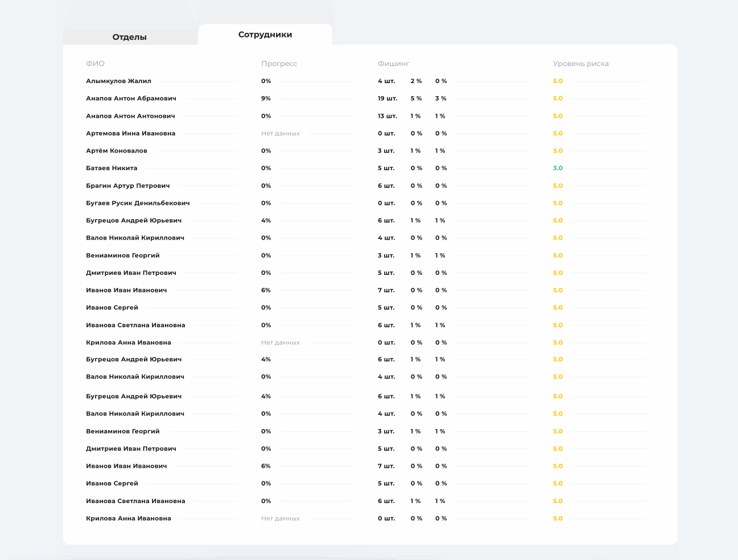Click the ФИО column header
This screenshot has height=560, width=738.
(96, 64)
